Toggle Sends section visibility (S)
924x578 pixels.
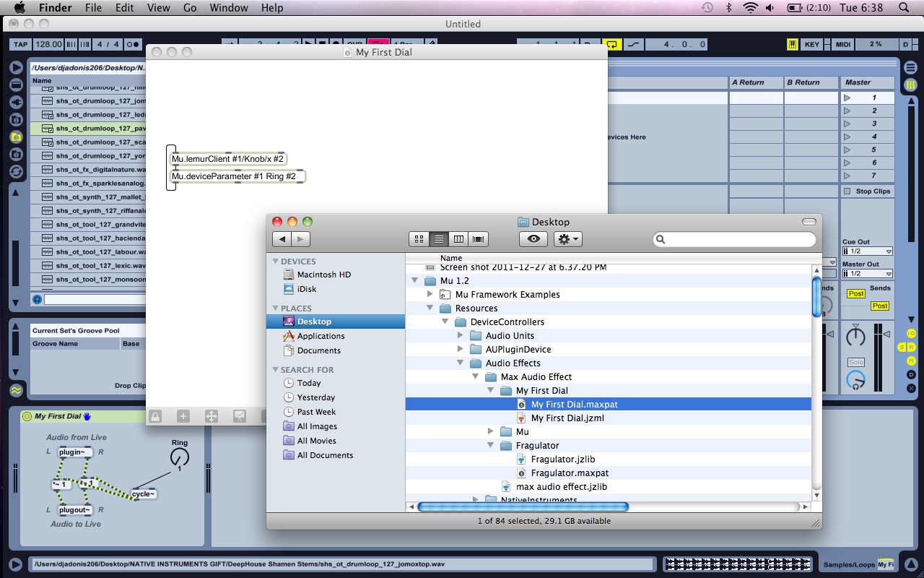tap(902, 348)
